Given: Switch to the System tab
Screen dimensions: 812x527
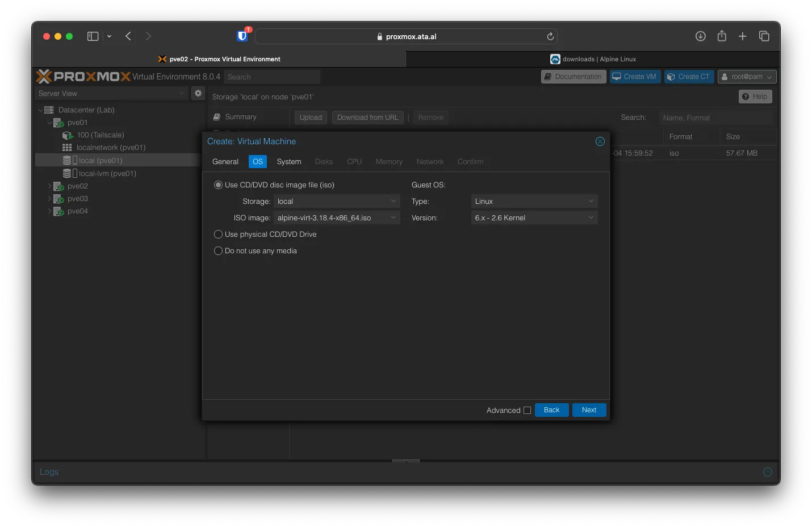Looking at the screenshot, I should point(289,162).
